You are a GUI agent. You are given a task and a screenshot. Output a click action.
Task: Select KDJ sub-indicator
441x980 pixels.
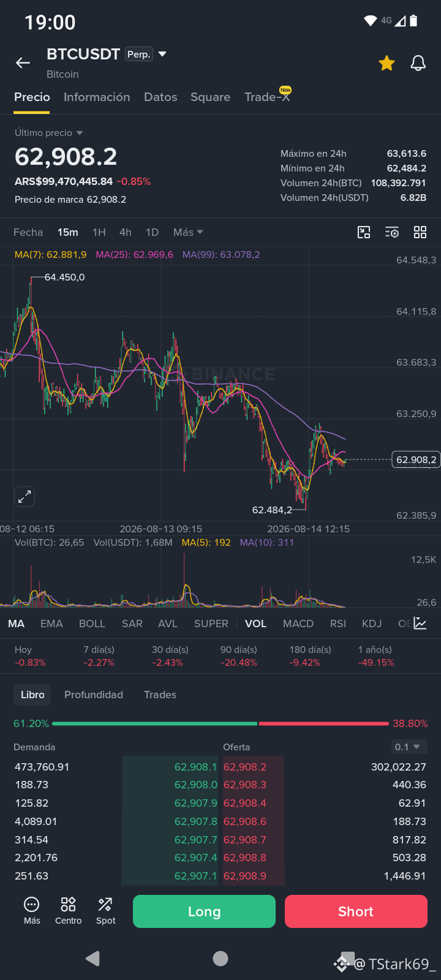click(x=372, y=624)
